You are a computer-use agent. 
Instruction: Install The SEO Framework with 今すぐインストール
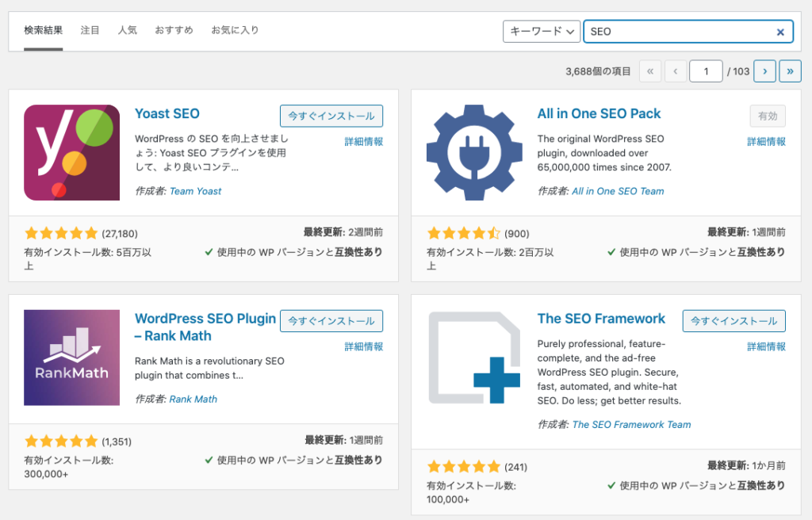733,321
